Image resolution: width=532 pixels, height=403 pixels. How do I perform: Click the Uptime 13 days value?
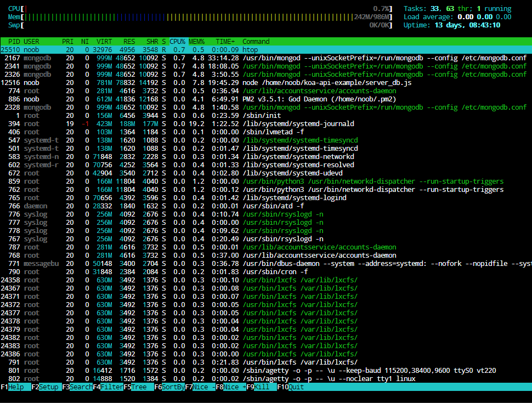[x=467, y=25]
